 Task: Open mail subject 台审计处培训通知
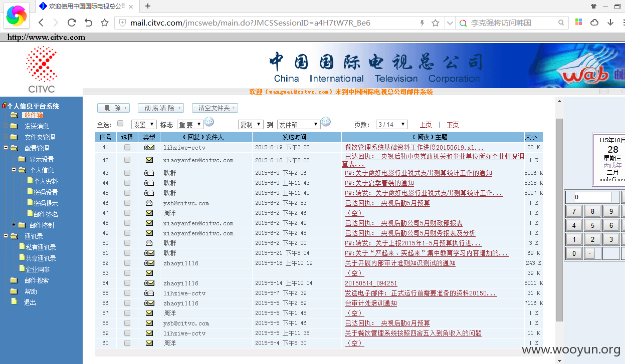coord(370,303)
